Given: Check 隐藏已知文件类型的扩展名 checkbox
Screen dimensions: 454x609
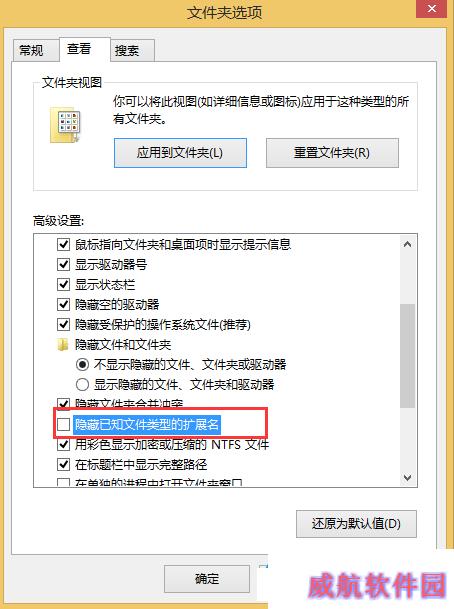Looking at the screenshot, I should [x=63, y=425].
